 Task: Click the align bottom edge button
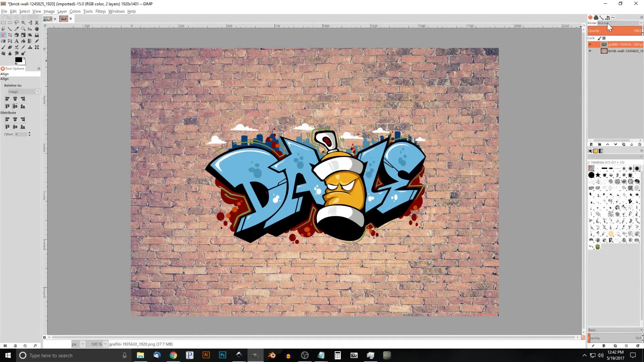click(23, 106)
